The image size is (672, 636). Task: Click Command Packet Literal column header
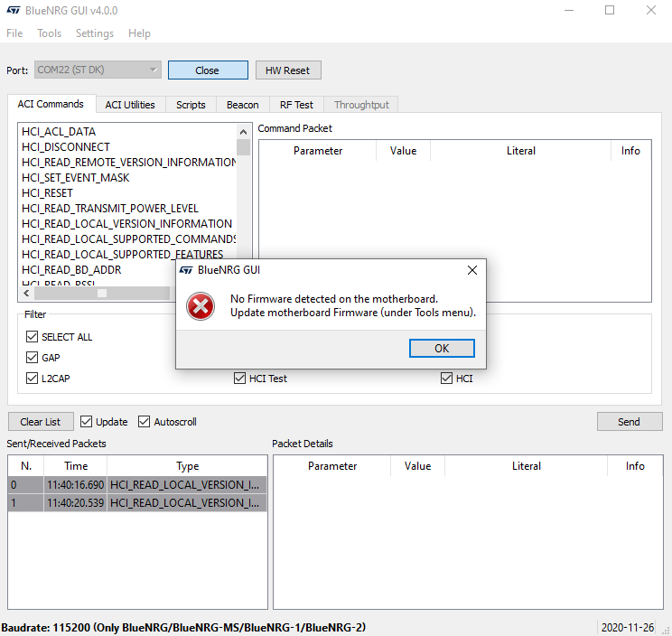pyautogui.click(x=521, y=151)
